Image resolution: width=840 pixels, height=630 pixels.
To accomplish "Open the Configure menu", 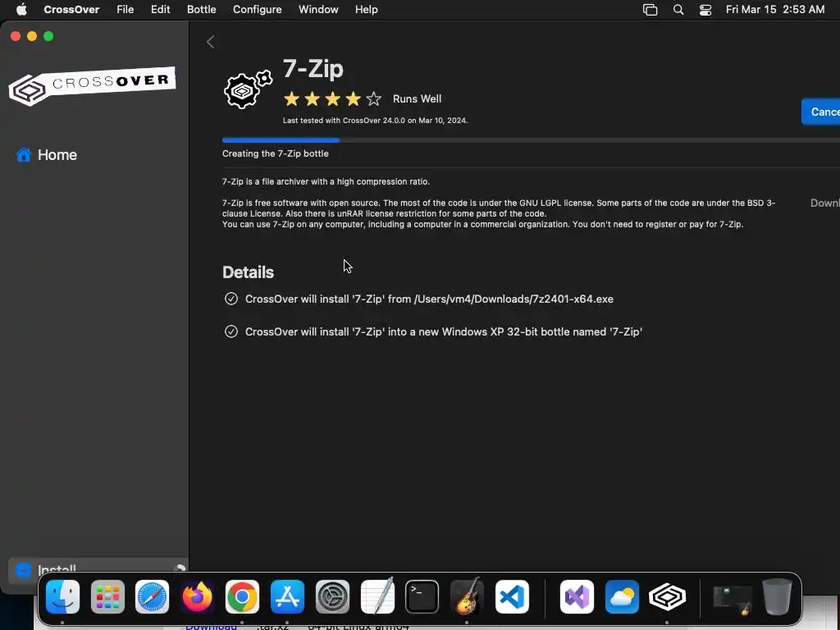I will (257, 10).
